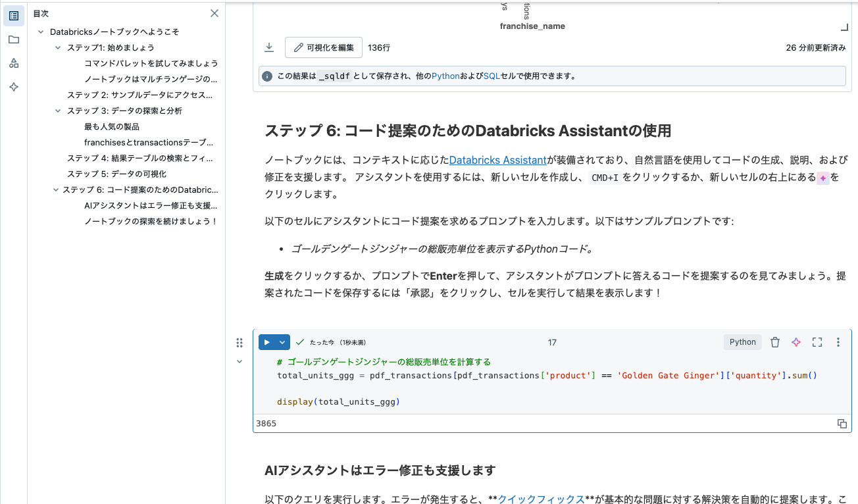Switch the cell language via the Python selector
This screenshot has width=858, height=504.
[742, 341]
